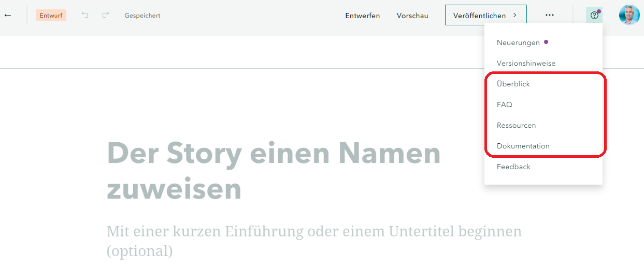The width and height of the screenshot is (644, 270).
Task: Select Neuerungen in the help menu
Action: [x=518, y=42]
